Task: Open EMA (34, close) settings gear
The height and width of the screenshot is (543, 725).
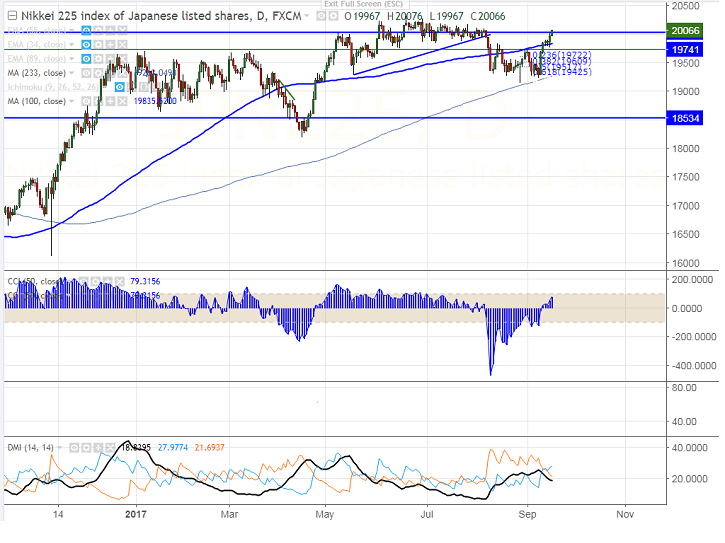Action: tap(98, 44)
